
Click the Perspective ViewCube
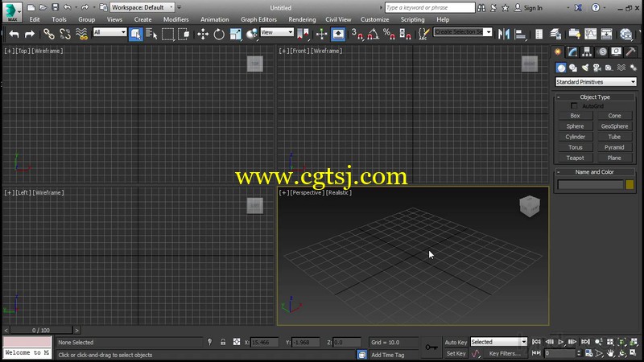tap(530, 206)
